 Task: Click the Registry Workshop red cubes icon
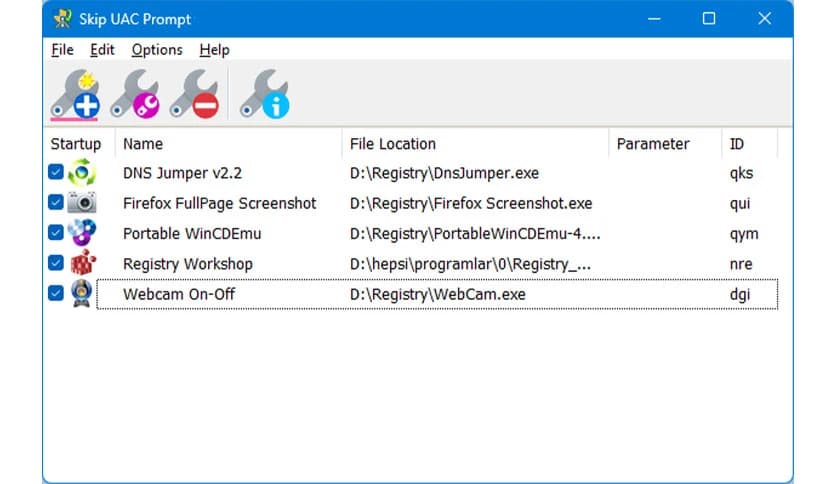click(x=83, y=263)
